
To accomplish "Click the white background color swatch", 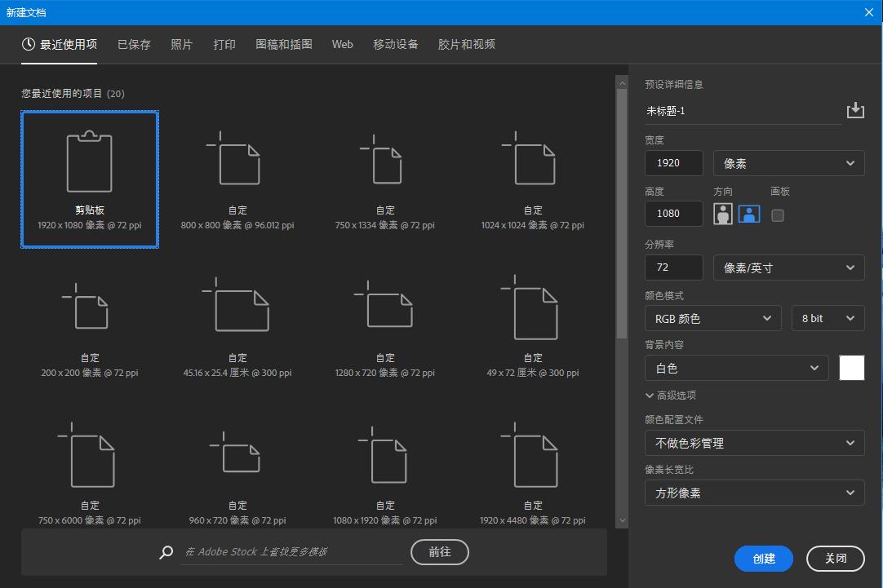I will 851,367.
